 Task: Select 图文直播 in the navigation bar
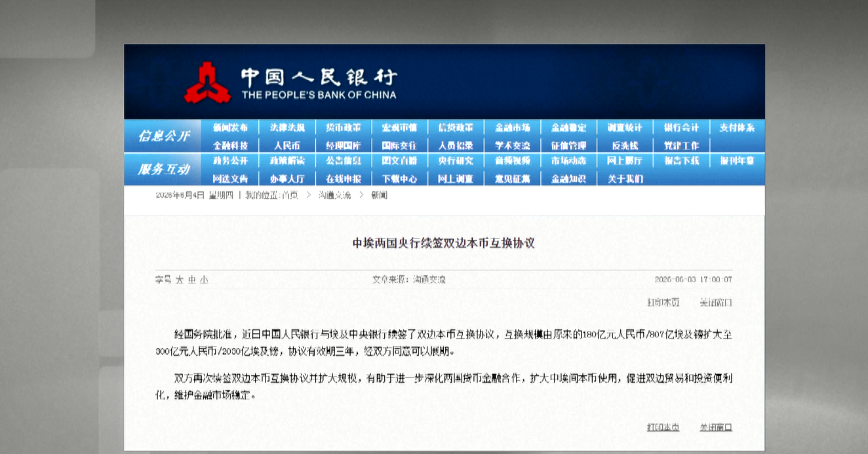(399, 161)
